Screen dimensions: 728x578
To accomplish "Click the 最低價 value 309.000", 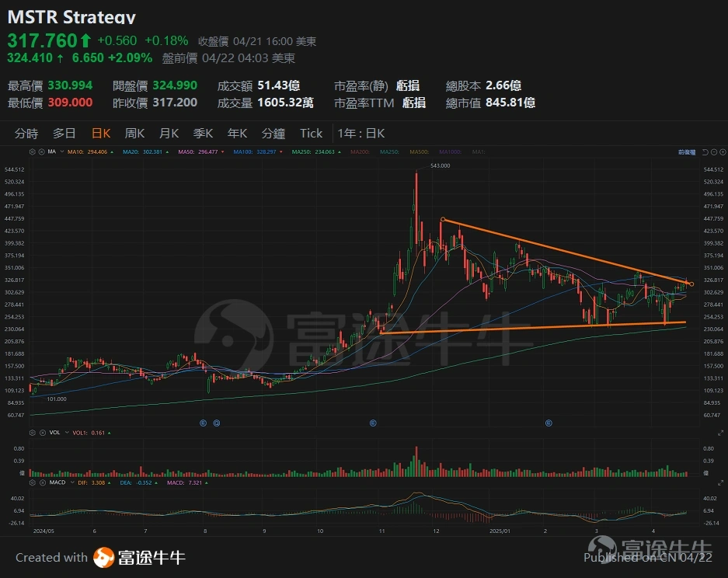I will pos(70,103).
